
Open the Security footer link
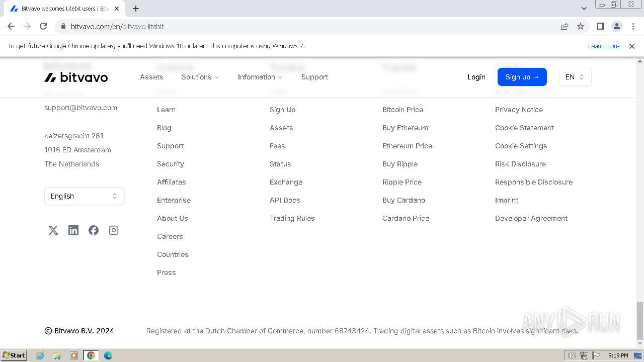(x=171, y=164)
